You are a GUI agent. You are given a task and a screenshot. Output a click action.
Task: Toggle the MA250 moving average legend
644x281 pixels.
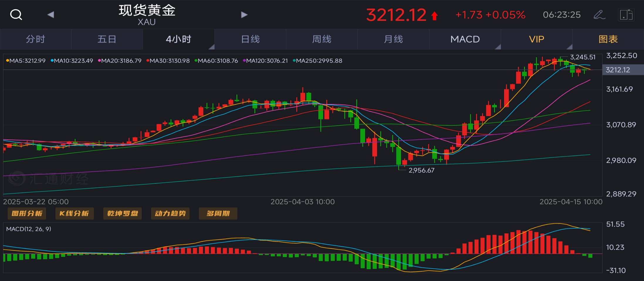click(x=317, y=61)
